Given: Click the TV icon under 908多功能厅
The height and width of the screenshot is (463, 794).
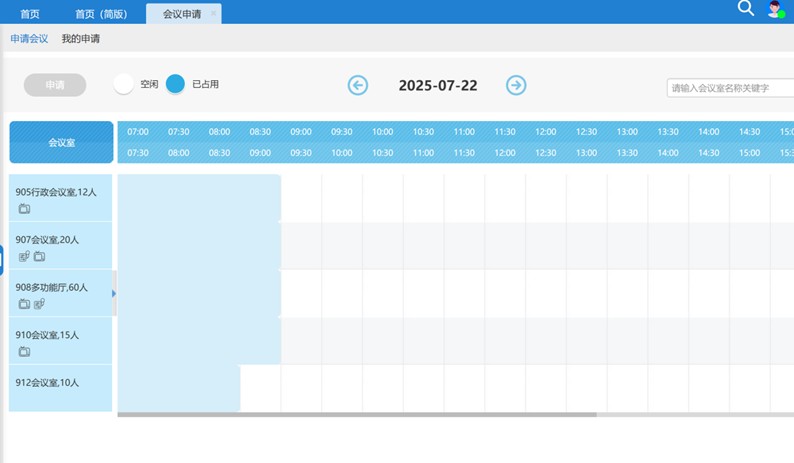Looking at the screenshot, I should coord(24,304).
